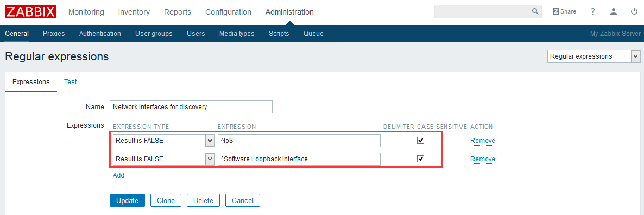
Task: Open the Configuration menu
Action: (x=229, y=12)
